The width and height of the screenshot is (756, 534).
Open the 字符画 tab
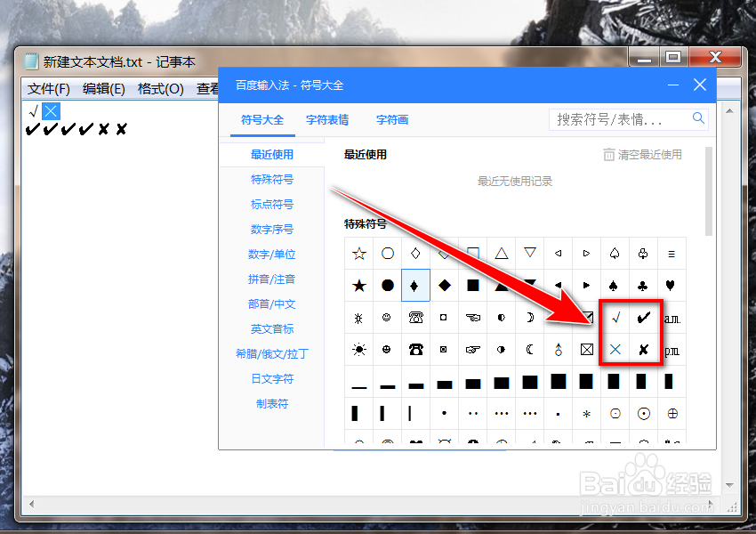(391, 119)
